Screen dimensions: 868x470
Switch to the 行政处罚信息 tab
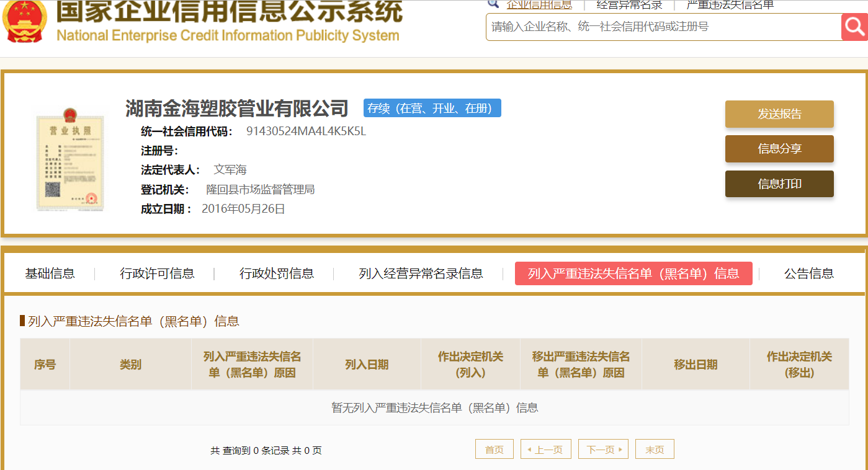(277, 273)
